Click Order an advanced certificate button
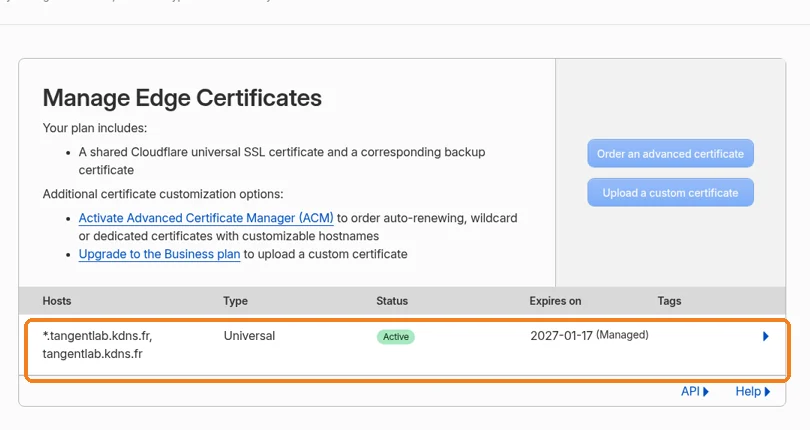Image resolution: width=810 pixels, height=430 pixels. point(670,153)
